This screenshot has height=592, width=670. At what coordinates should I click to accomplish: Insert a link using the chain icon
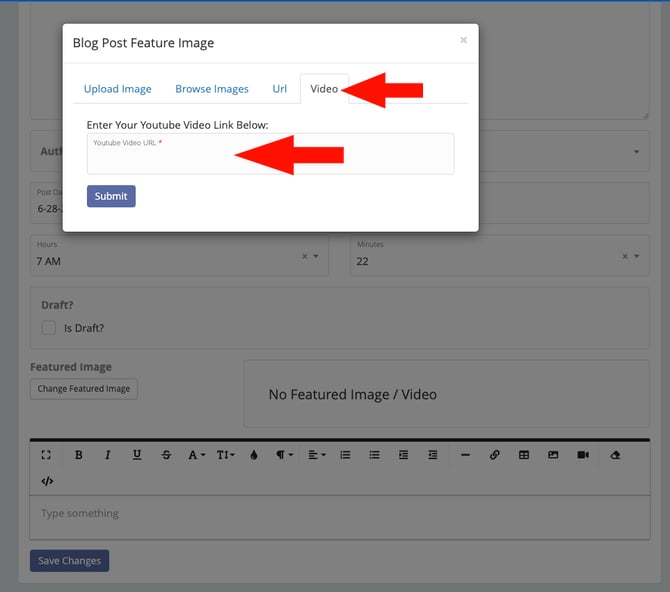point(494,455)
